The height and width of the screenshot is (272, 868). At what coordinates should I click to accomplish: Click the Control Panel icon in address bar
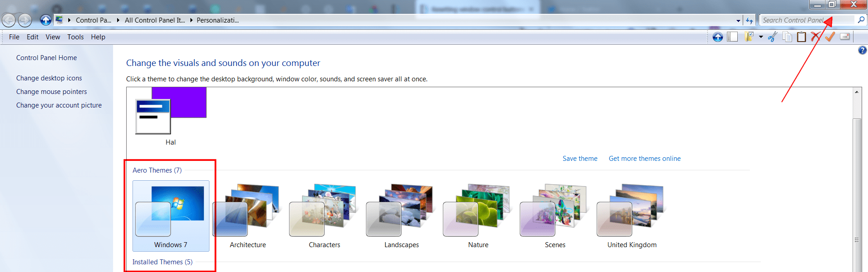coord(59,20)
